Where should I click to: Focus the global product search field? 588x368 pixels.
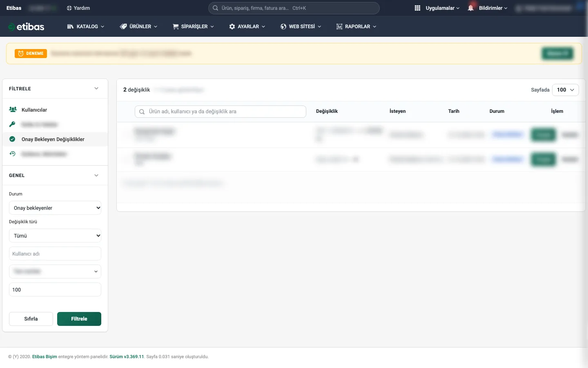point(294,8)
